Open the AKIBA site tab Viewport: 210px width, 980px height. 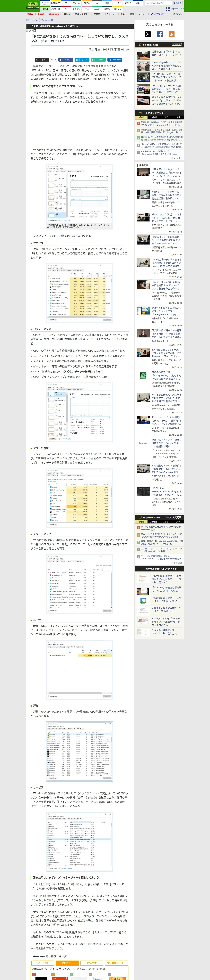point(87,3)
